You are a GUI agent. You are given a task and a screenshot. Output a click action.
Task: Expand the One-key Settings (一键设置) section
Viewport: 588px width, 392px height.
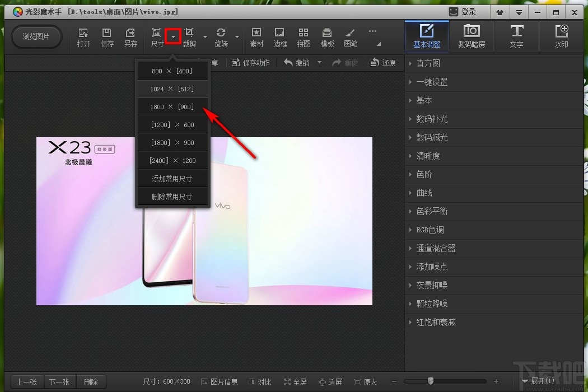(x=494, y=82)
